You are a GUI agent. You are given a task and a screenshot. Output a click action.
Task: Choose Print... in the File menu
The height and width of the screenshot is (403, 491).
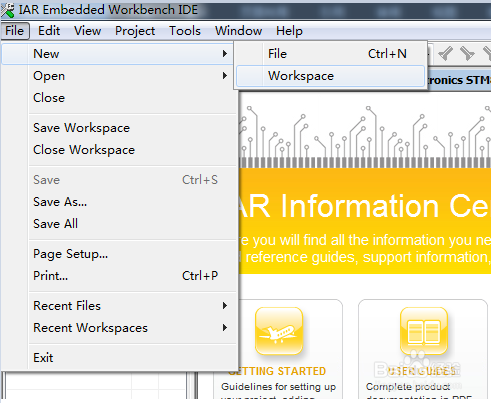119,276
